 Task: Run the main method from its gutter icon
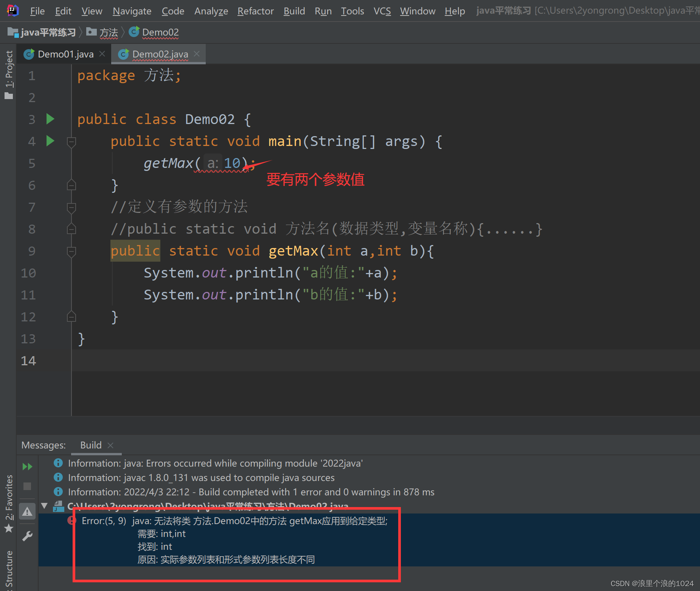50,141
